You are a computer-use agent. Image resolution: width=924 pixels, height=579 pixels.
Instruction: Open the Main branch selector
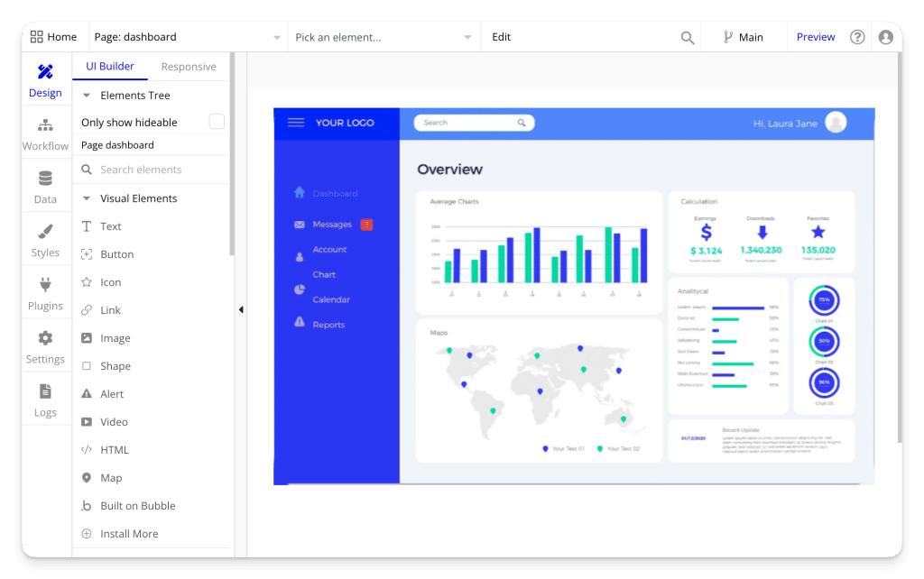(x=744, y=37)
